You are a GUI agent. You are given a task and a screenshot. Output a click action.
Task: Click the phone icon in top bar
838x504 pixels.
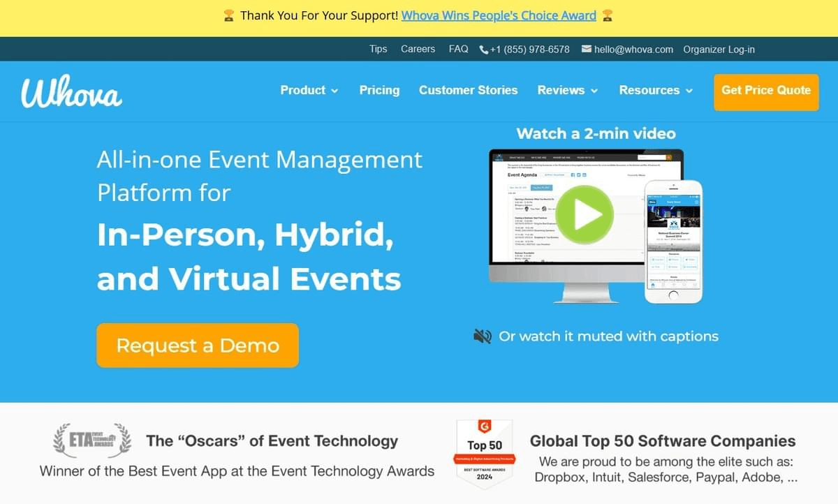(484, 50)
